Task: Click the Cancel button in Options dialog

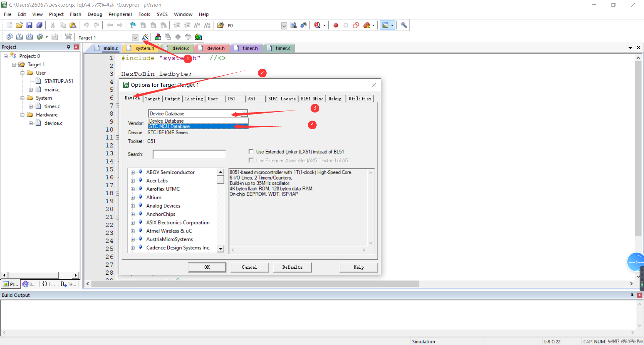Action: [250, 267]
